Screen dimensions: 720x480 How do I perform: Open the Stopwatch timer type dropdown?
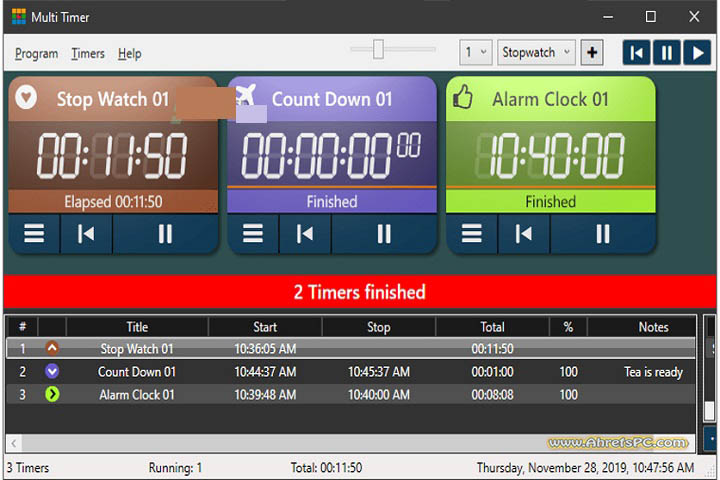click(536, 52)
